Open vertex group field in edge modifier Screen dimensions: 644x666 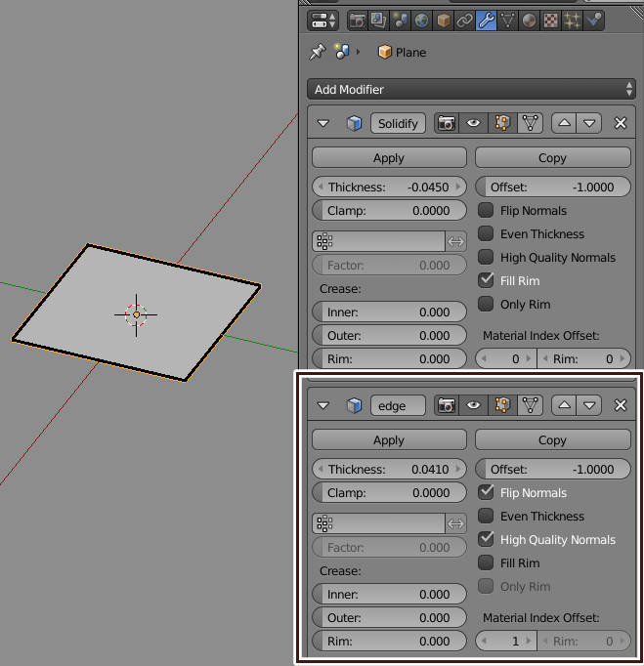[x=378, y=523]
